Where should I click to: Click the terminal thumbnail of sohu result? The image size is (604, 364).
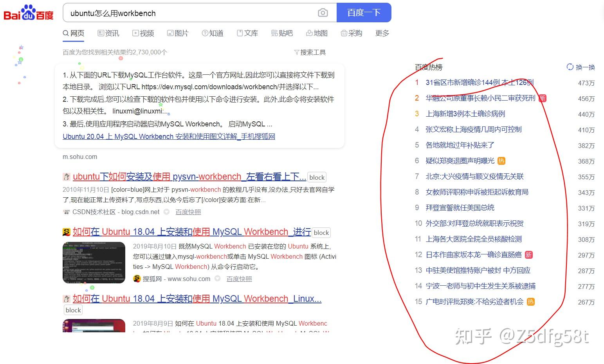tap(94, 263)
